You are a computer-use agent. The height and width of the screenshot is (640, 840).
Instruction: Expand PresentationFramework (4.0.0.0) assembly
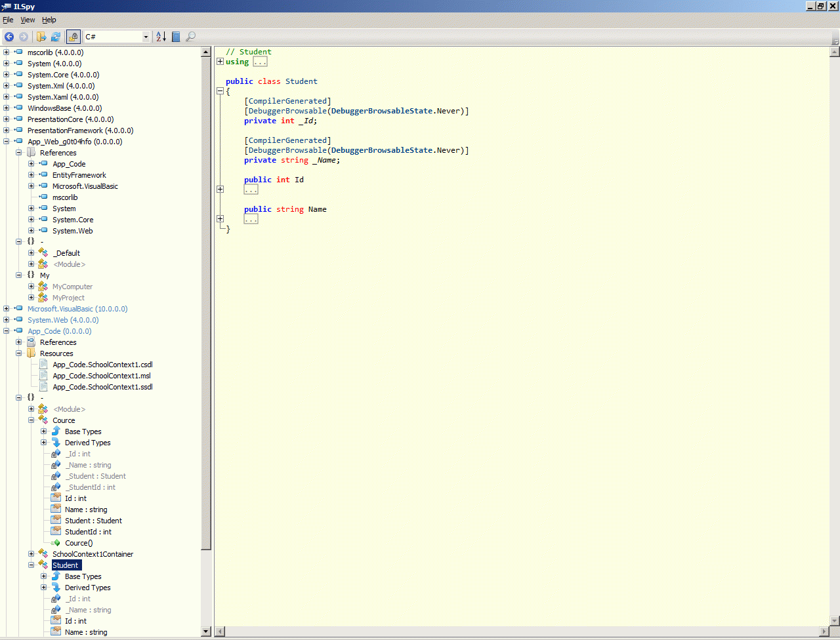click(x=7, y=130)
